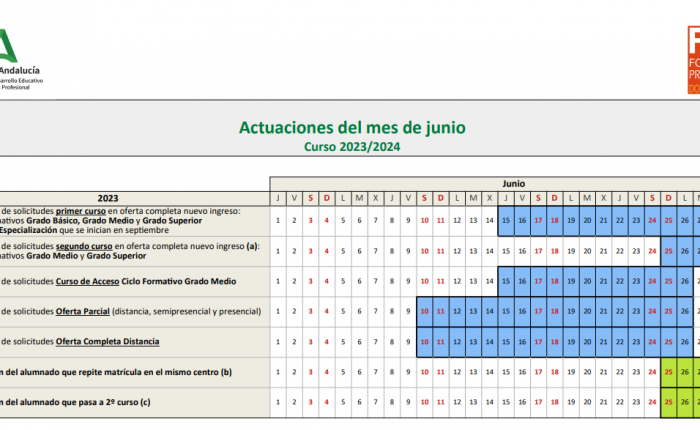
Task: Select day 20 in Oferta Completa Distancia row
Action: click(x=587, y=342)
